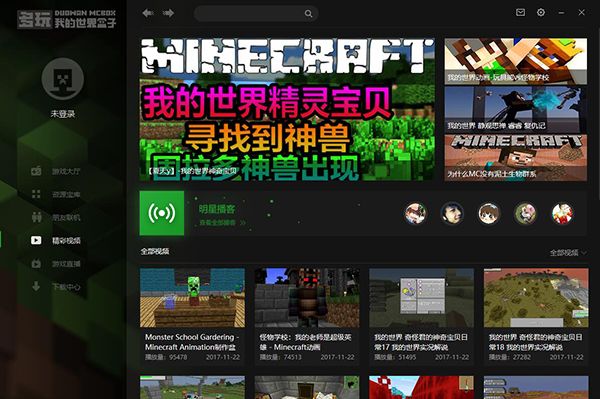Open the third star podcaster avatar
Viewport: 600px width, 399px height.
(489, 213)
